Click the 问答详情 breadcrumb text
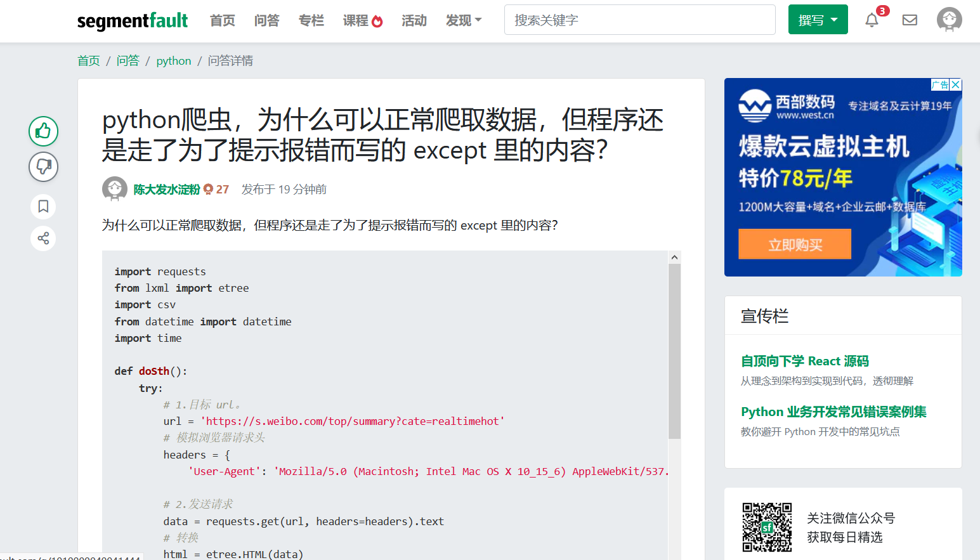The image size is (980, 560). 230,61
